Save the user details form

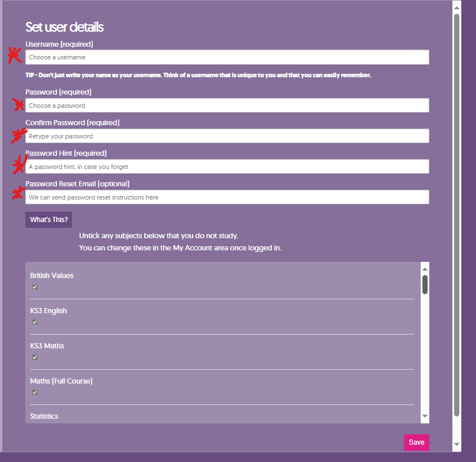pos(416,442)
